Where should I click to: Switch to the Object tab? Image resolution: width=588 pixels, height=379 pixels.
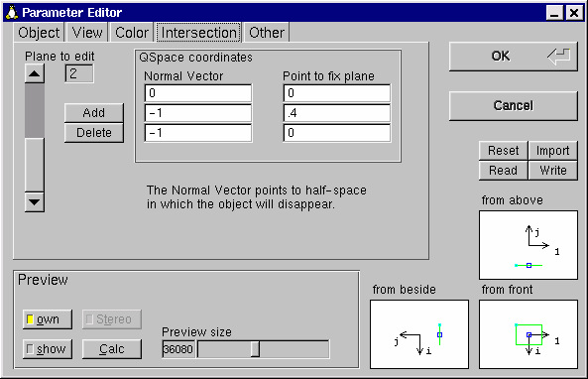tap(39, 33)
